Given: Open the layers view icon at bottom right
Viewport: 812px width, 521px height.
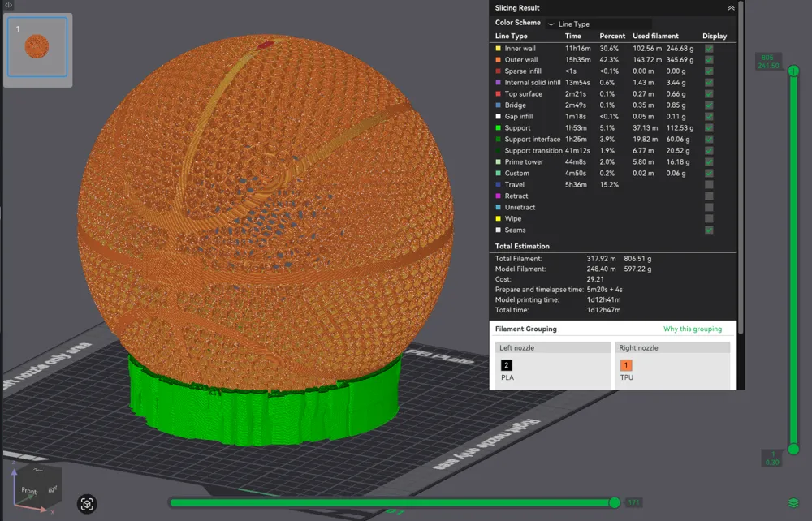Looking at the screenshot, I should [793, 502].
